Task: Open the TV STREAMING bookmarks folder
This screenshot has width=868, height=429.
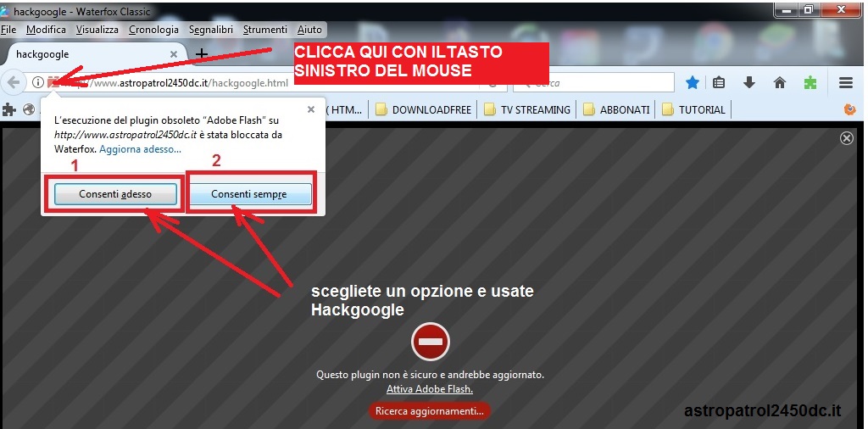Action: click(x=527, y=109)
